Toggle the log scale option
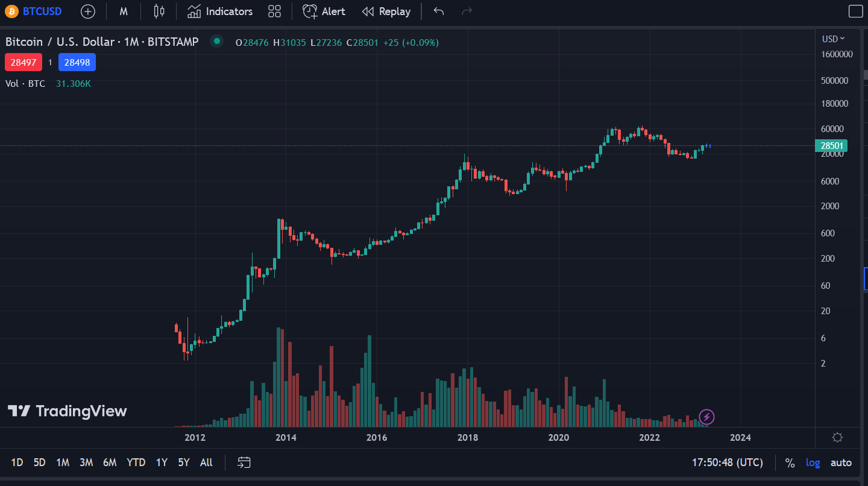Screen dimensions: 868x486 [813, 462]
